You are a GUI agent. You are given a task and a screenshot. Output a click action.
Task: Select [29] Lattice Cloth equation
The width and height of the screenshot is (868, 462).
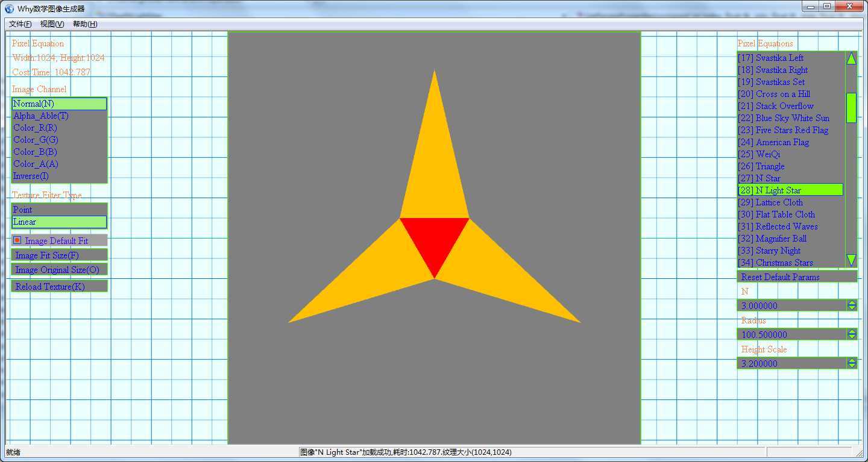point(790,202)
